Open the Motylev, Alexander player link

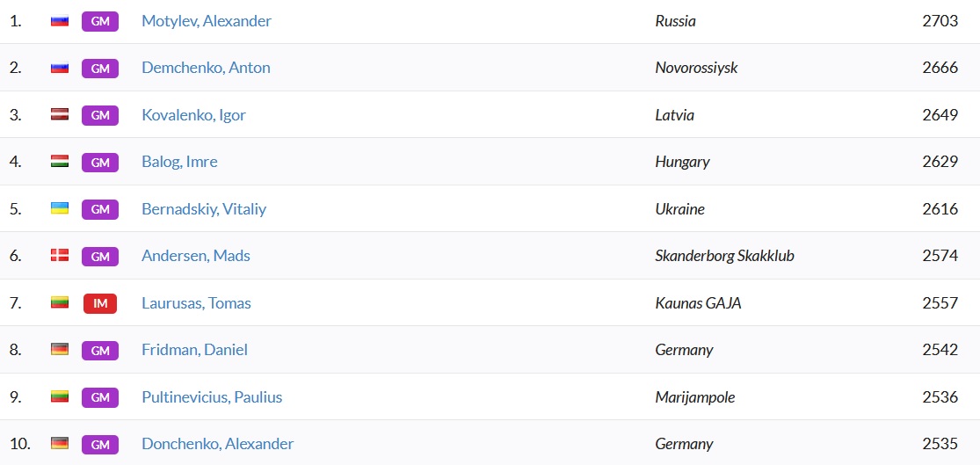pos(207,20)
